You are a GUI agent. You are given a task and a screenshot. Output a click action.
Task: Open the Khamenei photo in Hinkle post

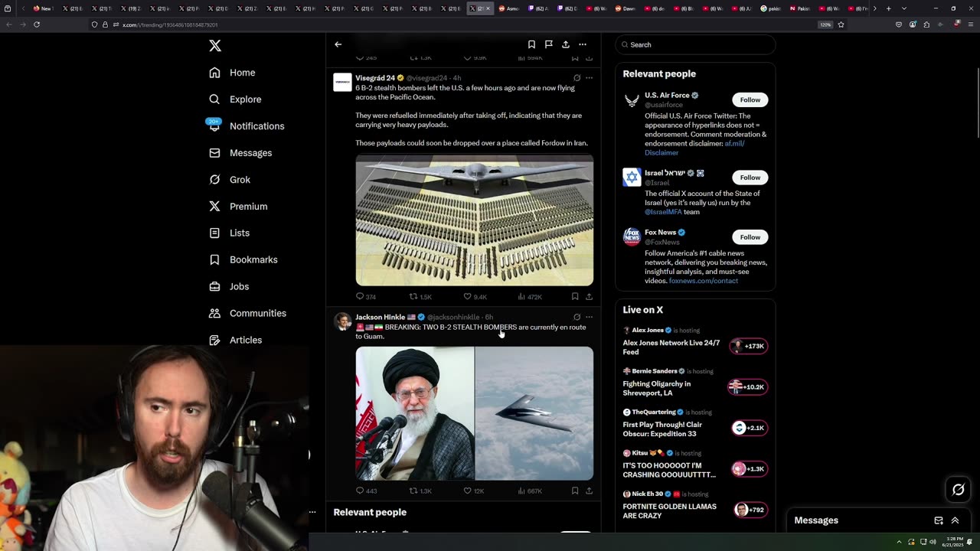(x=415, y=413)
